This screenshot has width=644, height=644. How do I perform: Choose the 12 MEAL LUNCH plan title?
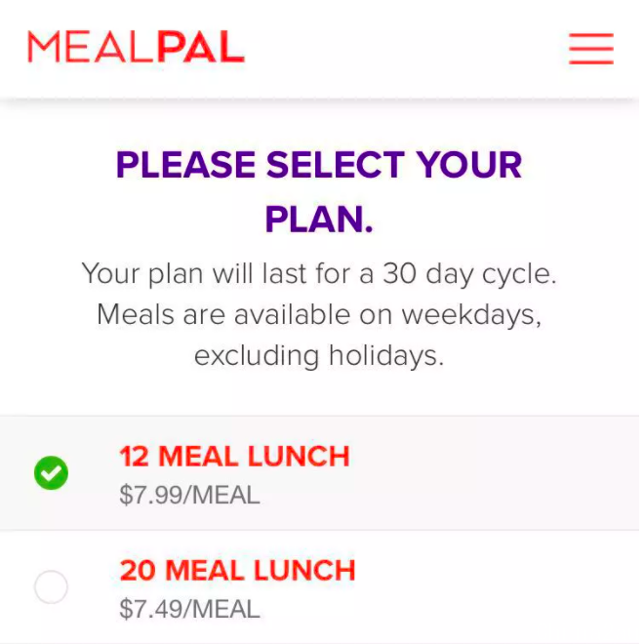[234, 457]
